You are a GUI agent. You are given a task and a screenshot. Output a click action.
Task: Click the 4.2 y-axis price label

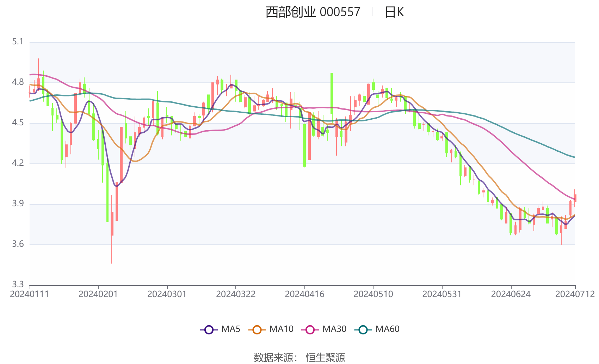click(x=18, y=163)
